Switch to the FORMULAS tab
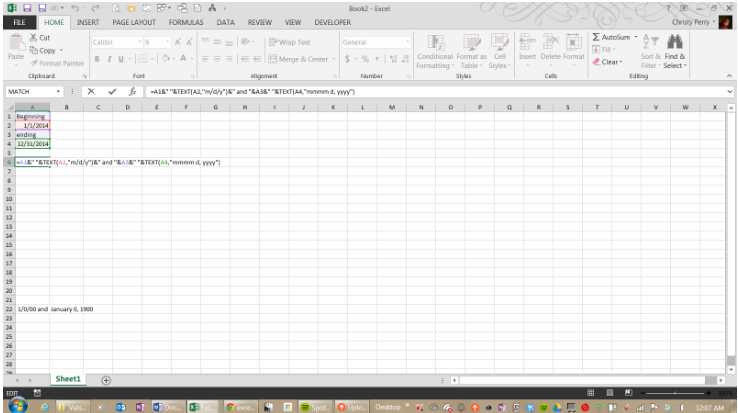The image size is (738, 413). pyautogui.click(x=186, y=22)
